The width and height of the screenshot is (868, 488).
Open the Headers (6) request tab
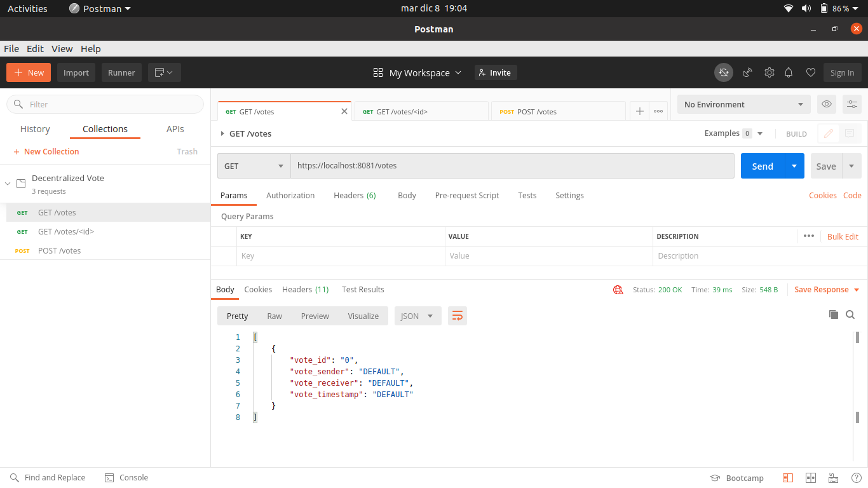(355, 195)
